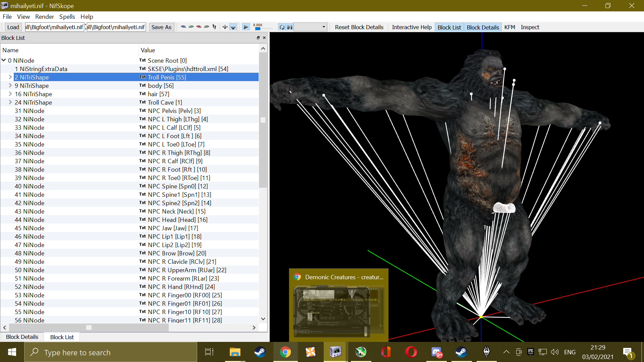Viewport: 644px width, 362px height.
Task: Open the File menu
Action: click(7, 16)
